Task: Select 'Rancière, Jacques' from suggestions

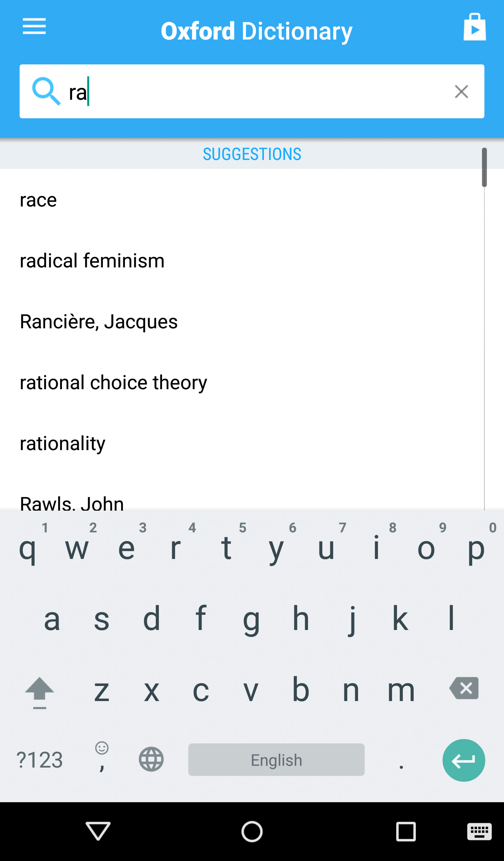Action: [x=98, y=322]
